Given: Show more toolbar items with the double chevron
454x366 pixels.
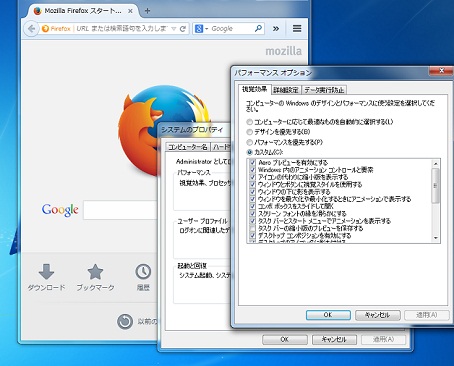Looking at the screenshot, I should pyautogui.click(x=276, y=29).
